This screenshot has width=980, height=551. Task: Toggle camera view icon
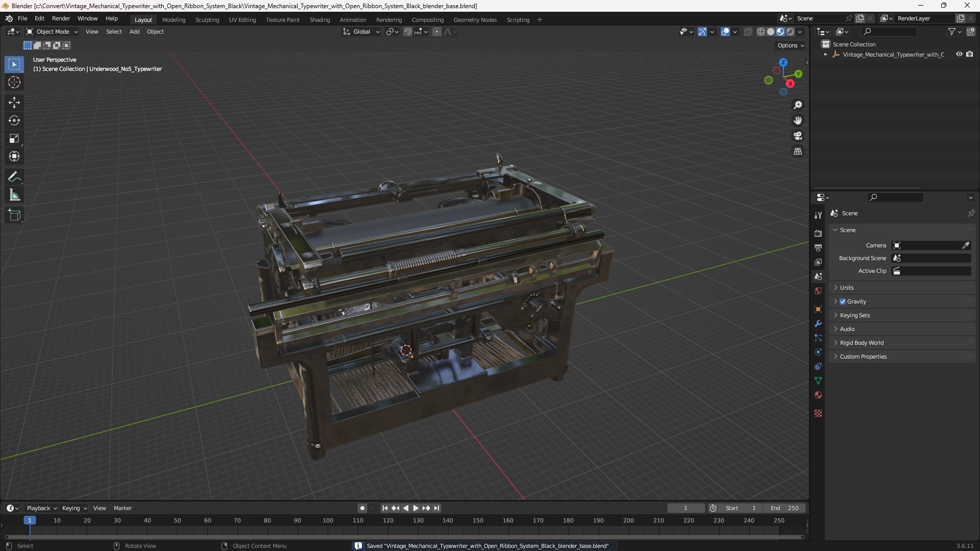(x=798, y=136)
